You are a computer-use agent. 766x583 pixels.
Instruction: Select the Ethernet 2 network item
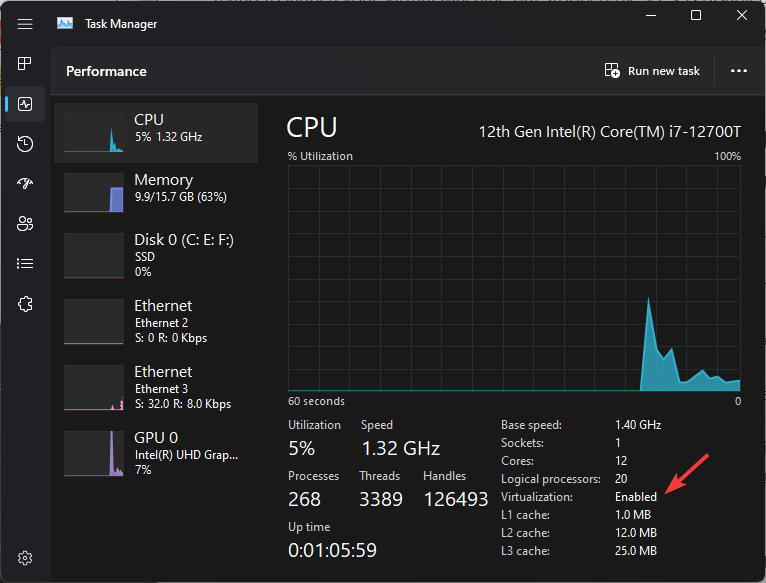click(x=156, y=322)
